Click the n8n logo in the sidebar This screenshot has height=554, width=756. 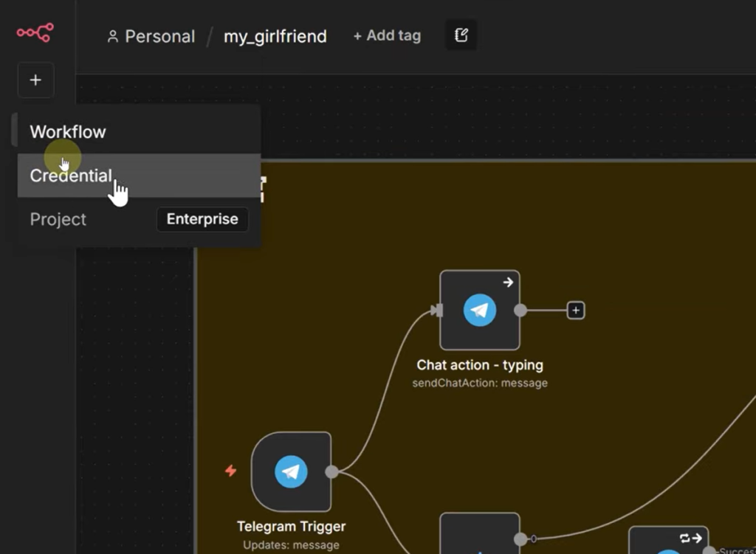click(x=35, y=32)
